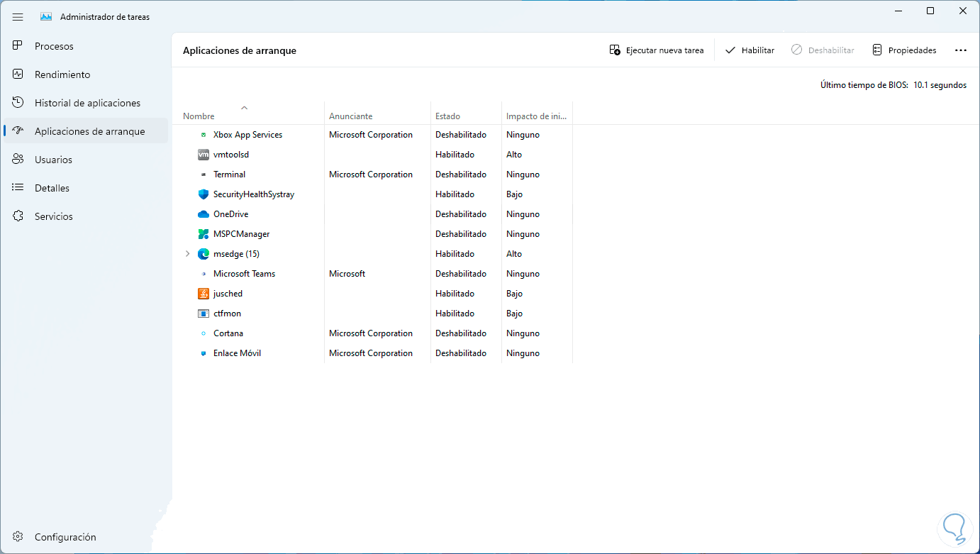Select the Microsoft Teams entry name

tap(244, 274)
